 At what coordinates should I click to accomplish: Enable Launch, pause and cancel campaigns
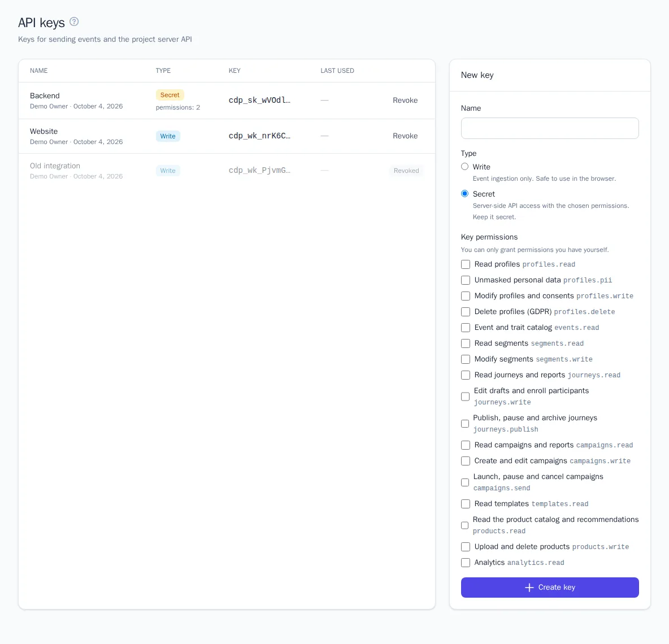(465, 482)
